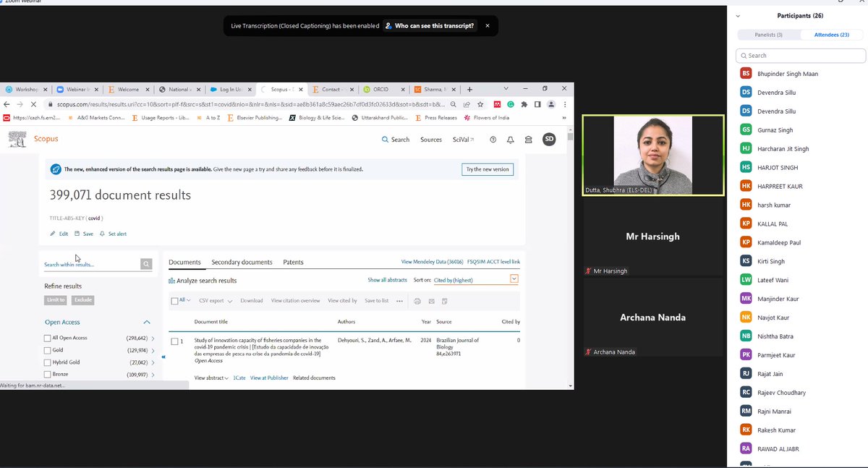Viewport: 868px width, 468px height.
Task: Click the Search within results field
Action: pyautogui.click(x=91, y=265)
